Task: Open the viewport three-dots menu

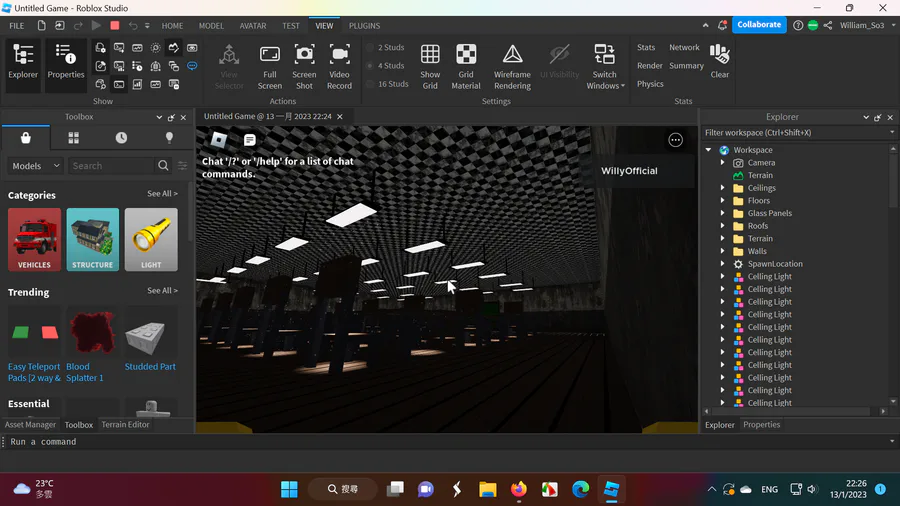Action: point(675,140)
